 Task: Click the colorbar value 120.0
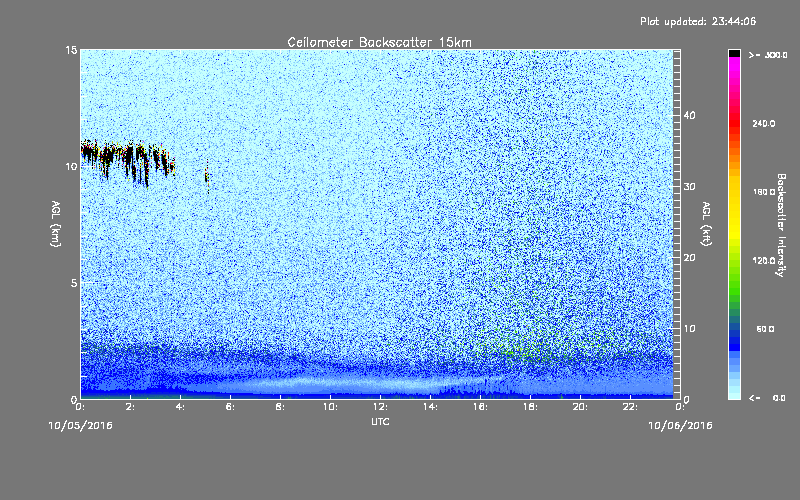coord(763,260)
